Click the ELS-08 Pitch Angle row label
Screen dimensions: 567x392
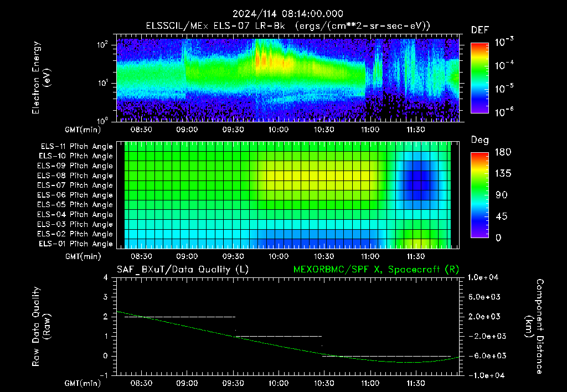click(x=75, y=176)
